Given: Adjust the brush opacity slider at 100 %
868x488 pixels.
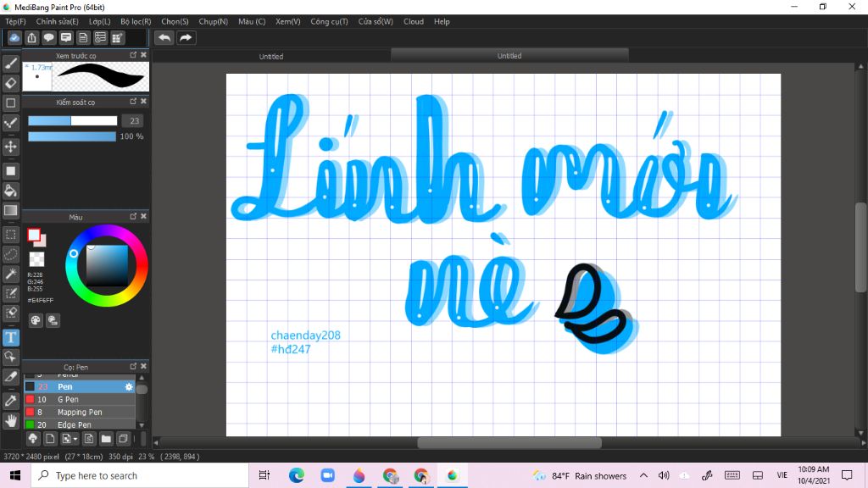Looking at the screenshot, I should click(72, 136).
